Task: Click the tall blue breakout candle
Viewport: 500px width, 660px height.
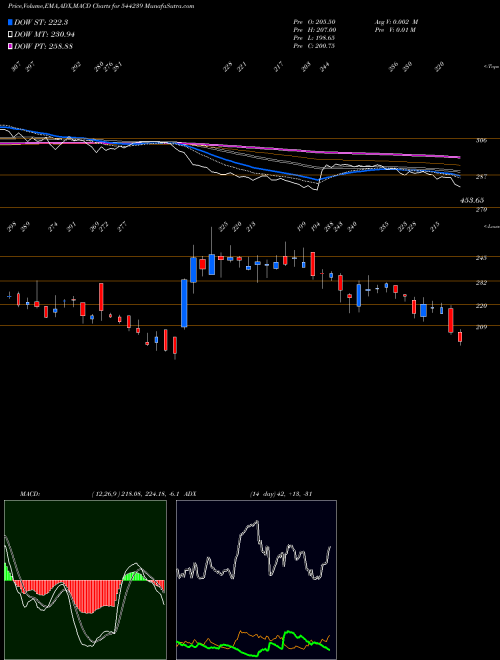Action: [184, 303]
